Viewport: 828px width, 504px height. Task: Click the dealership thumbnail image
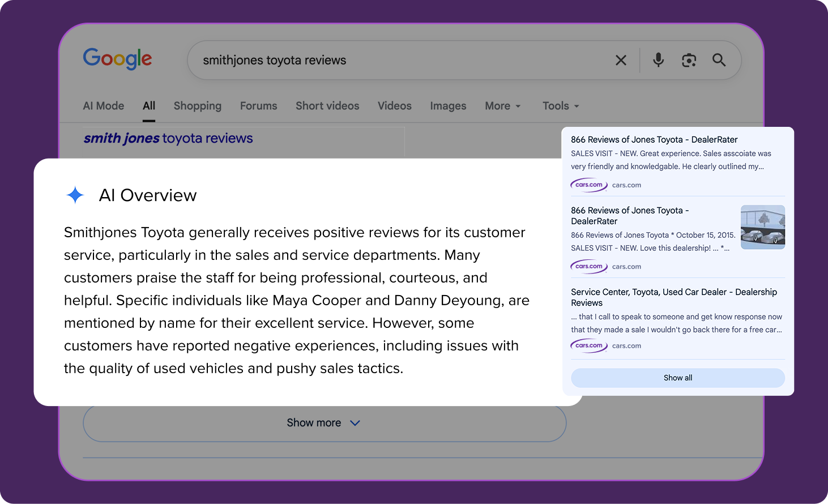[x=762, y=227]
